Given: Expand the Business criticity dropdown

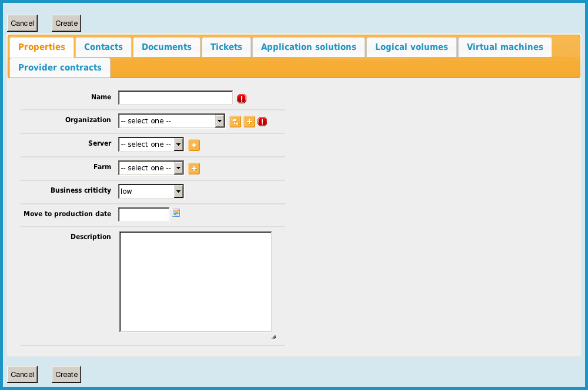Looking at the screenshot, I should [151, 191].
